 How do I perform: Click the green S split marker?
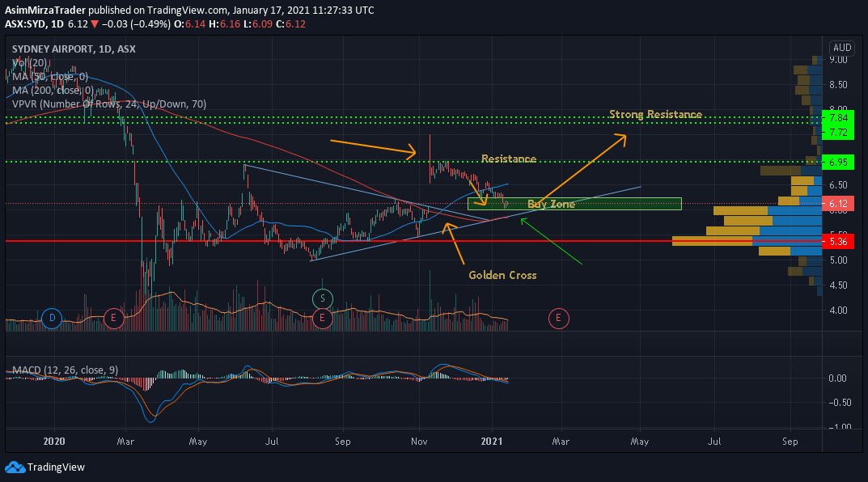(322, 299)
